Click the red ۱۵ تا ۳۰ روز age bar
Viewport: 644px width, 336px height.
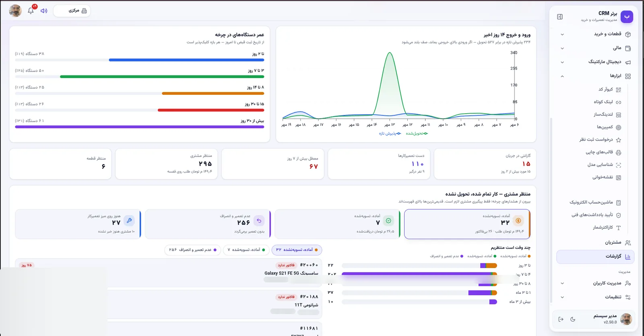[x=211, y=110]
